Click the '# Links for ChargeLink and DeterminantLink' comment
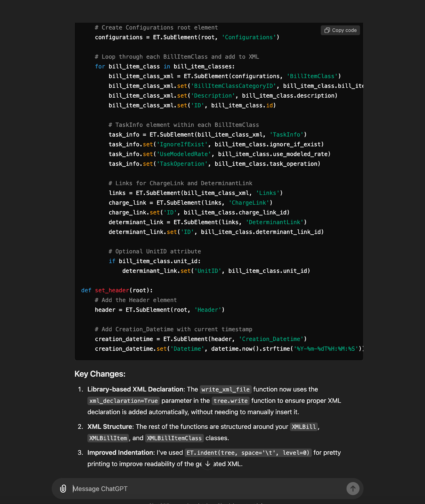 [180, 183]
